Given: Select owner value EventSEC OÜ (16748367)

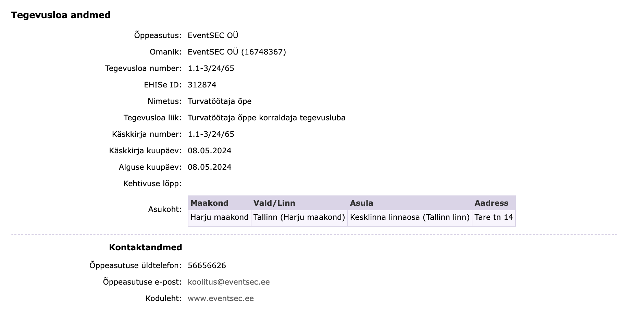Looking at the screenshot, I should [237, 52].
